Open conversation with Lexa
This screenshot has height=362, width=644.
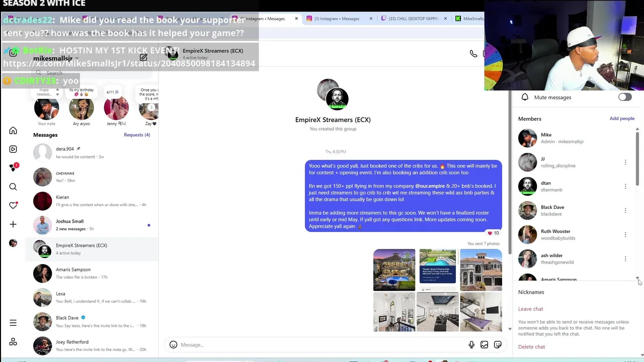[92, 298]
